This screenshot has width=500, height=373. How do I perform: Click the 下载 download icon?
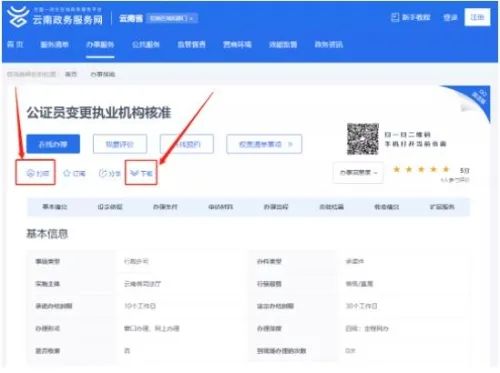[x=134, y=173]
